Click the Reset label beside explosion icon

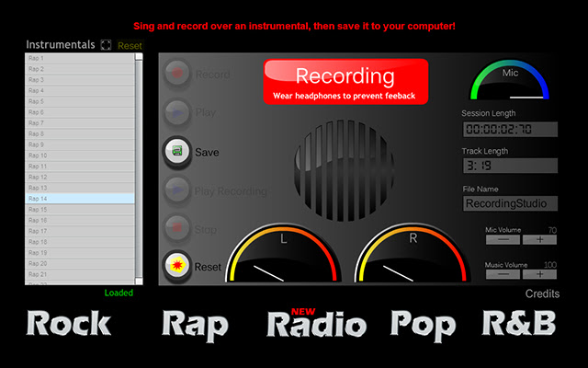pos(208,267)
